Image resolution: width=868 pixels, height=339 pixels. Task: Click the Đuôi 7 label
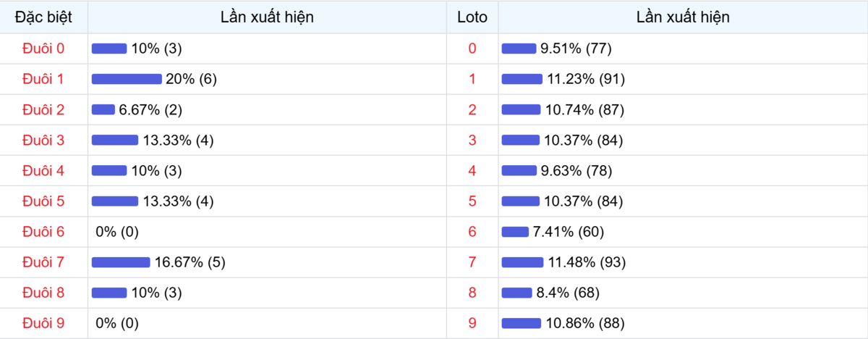point(43,262)
